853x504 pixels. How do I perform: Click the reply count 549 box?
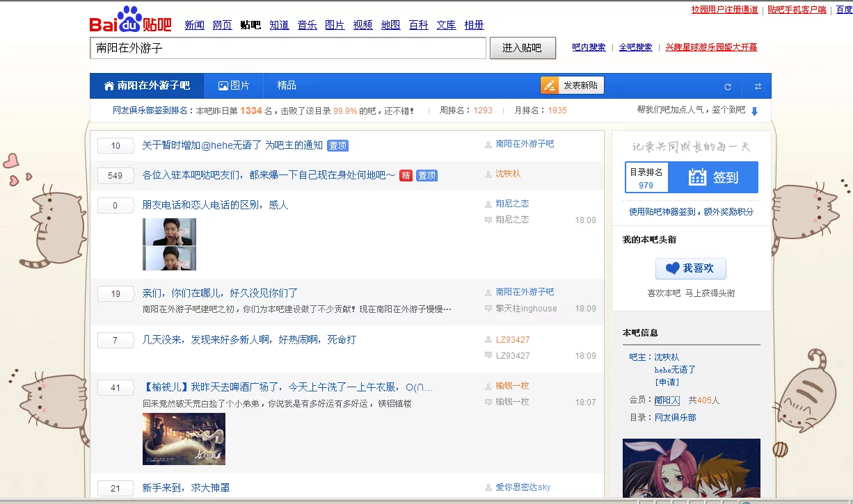[115, 175]
